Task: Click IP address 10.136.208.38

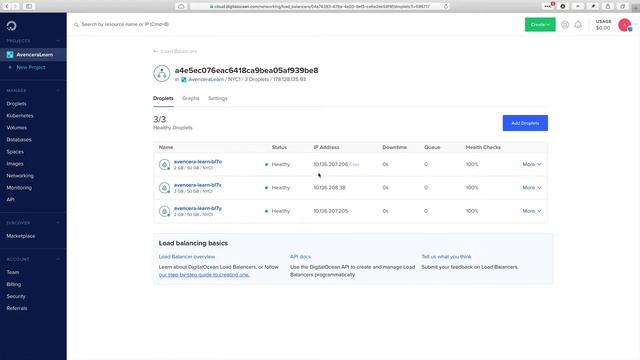Action: pyautogui.click(x=329, y=188)
